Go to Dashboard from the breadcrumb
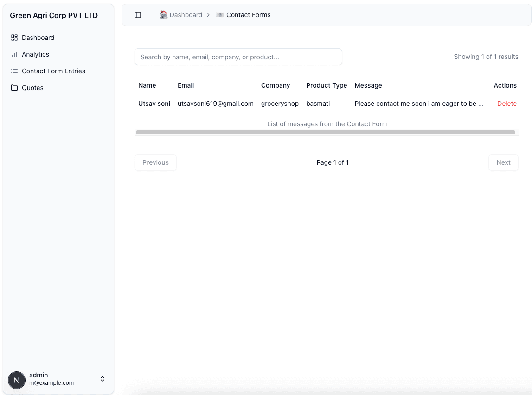 pyautogui.click(x=185, y=14)
